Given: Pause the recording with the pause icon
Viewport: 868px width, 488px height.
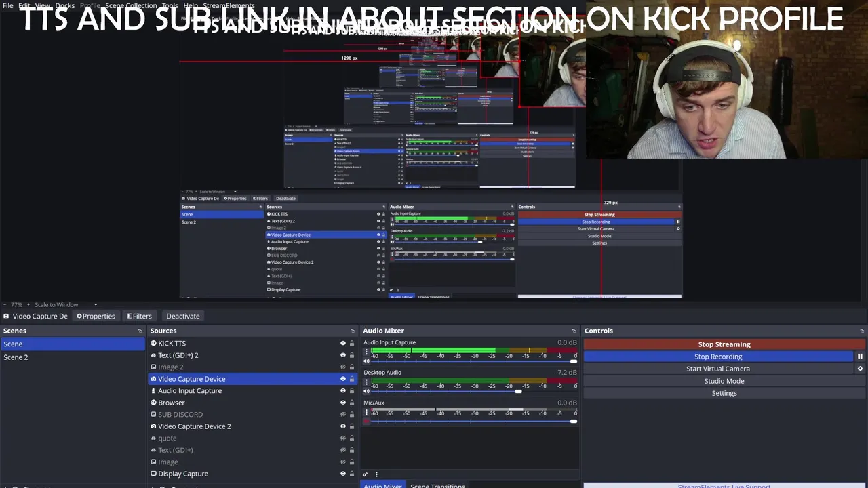Looking at the screenshot, I should (x=860, y=357).
